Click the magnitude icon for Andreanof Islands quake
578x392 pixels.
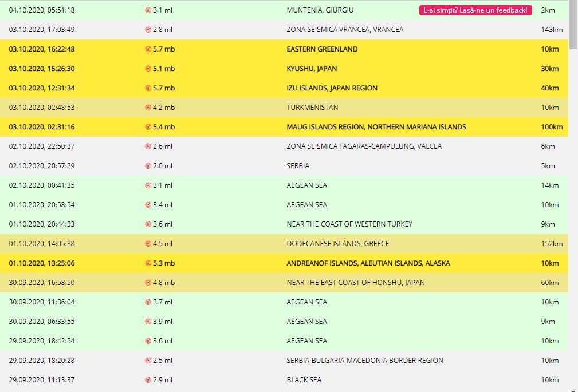pos(148,263)
